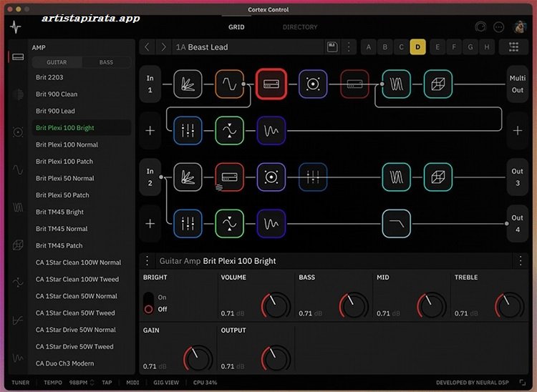The height and width of the screenshot is (392, 537).
Task: Click the In 1 input block
Action: (x=150, y=84)
